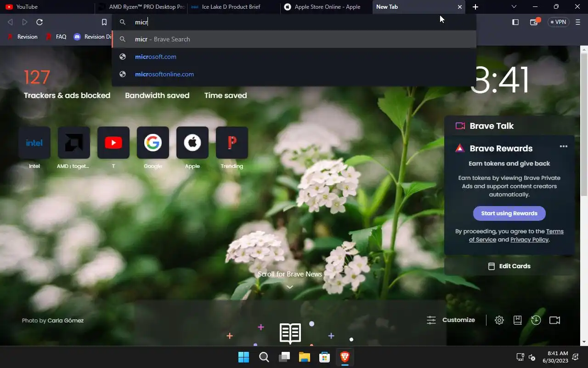Open Brave Rewards card options menu
The height and width of the screenshot is (368, 588).
point(564,146)
